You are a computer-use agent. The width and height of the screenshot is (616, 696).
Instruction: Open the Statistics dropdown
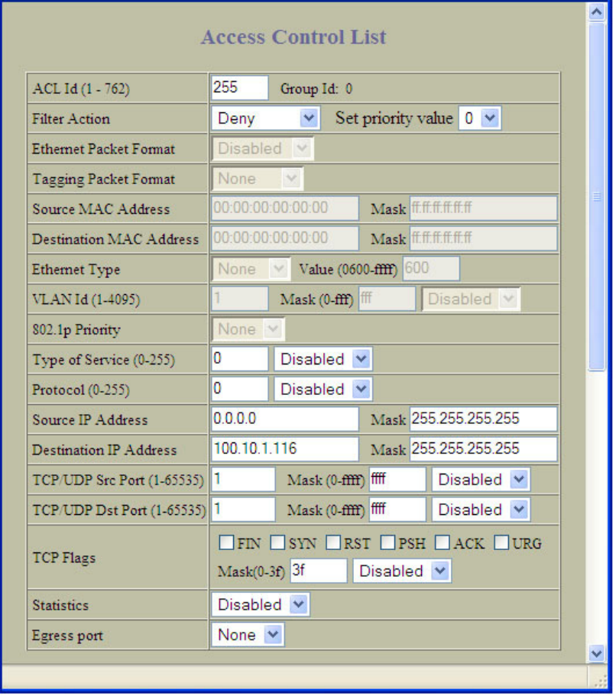tap(261, 604)
